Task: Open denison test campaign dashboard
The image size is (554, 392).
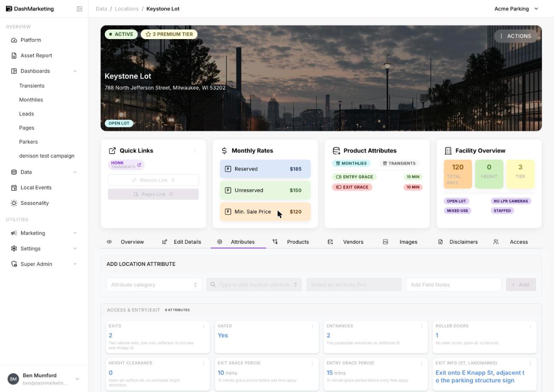Action: point(47,156)
